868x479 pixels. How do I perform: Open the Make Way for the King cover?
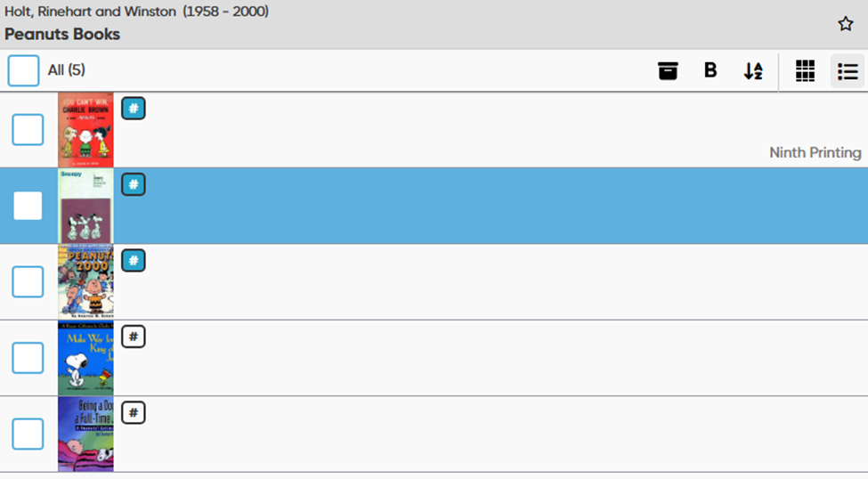click(x=85, y=358)
